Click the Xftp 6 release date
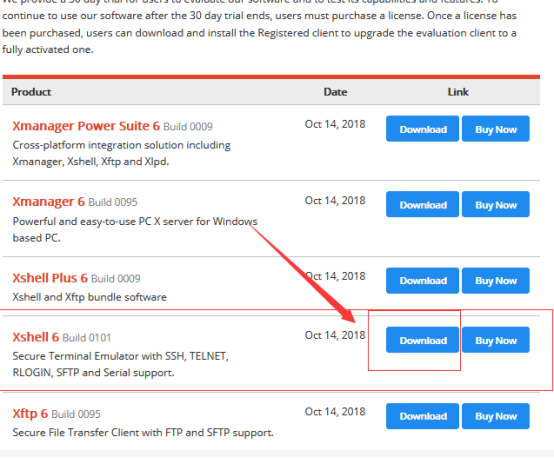 [x=335, y=411]
